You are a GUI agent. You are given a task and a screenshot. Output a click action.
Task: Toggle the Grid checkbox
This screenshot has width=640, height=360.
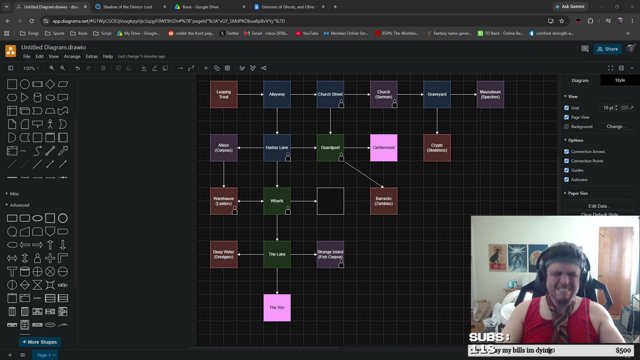(x=567, y=108)
